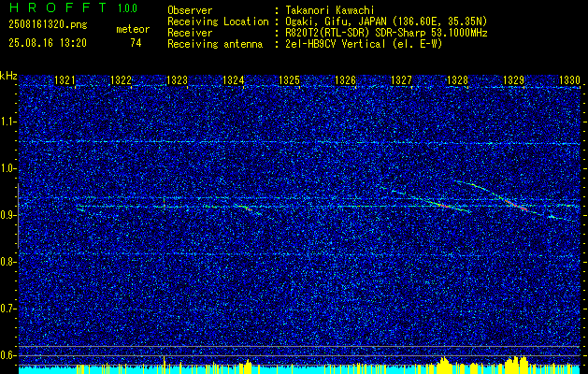Click the Observer label
This screenshot has height=374, width=588.
[x=190, y=10]
